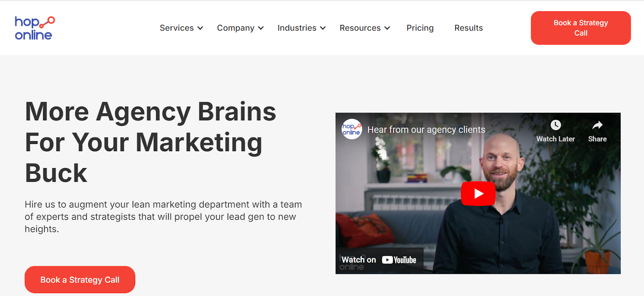
Task: Click the paragraph starting 'Hire us to augment'
Action: (163, 216)
